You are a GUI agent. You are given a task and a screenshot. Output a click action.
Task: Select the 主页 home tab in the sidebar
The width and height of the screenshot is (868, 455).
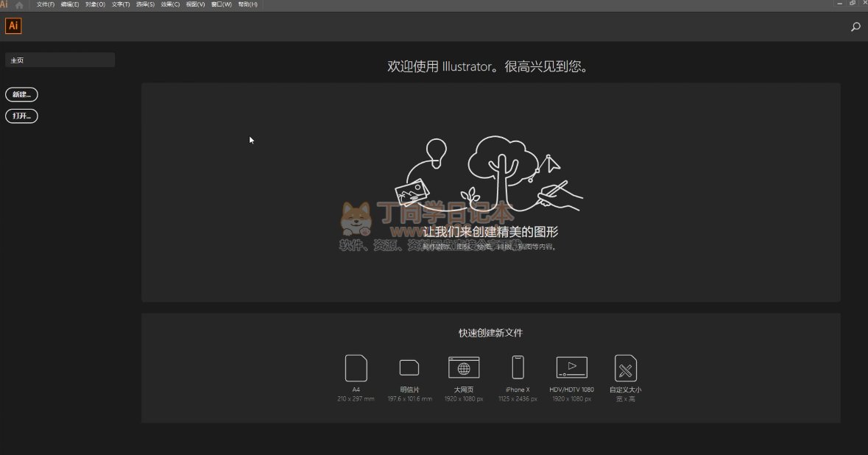click(x=60, y=60)
